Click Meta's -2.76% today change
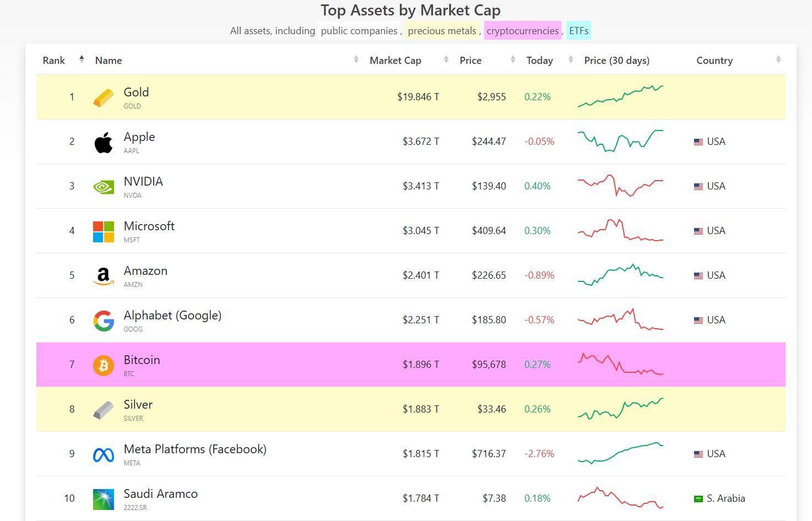Screen dimensions: 812x521 point(539,454)
